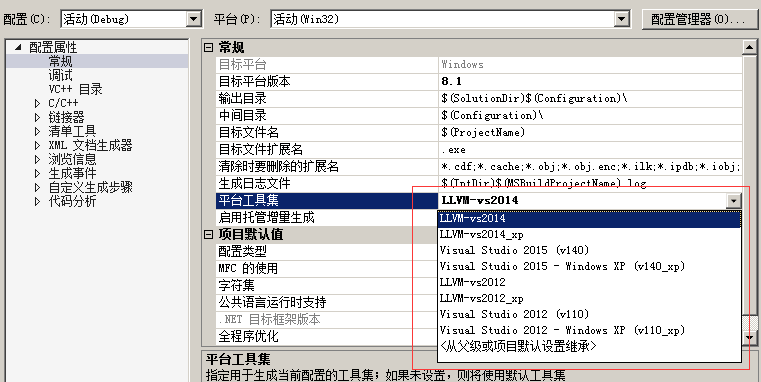
Task: Expand the C/C++ tree node
Action: (x=37, y=103)
